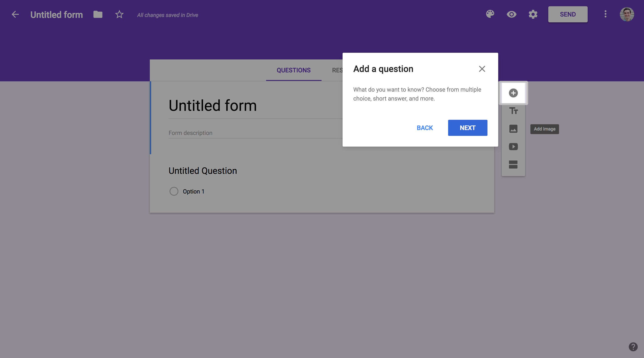This screenshot has height=358, width=644.
Task: Open the More options menu with three dots
Action: [605, 14]
